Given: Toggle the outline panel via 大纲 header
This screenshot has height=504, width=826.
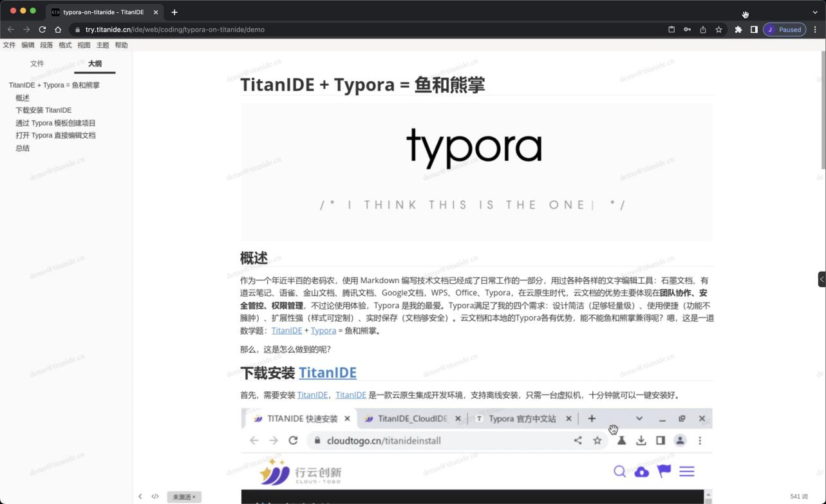Looking at the screenshot, I should 94,64.
